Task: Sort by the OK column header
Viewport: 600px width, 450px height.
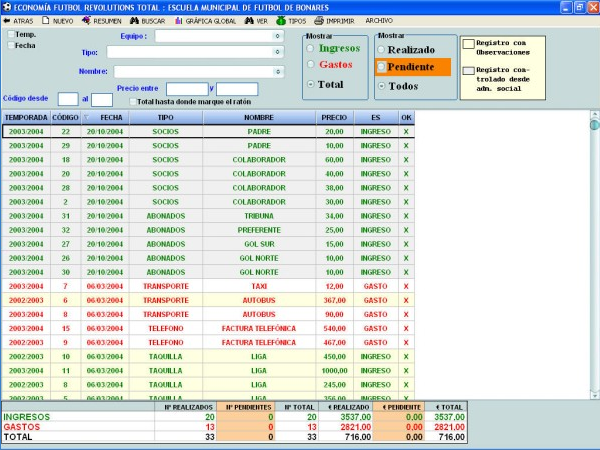Action: [406, 118]
